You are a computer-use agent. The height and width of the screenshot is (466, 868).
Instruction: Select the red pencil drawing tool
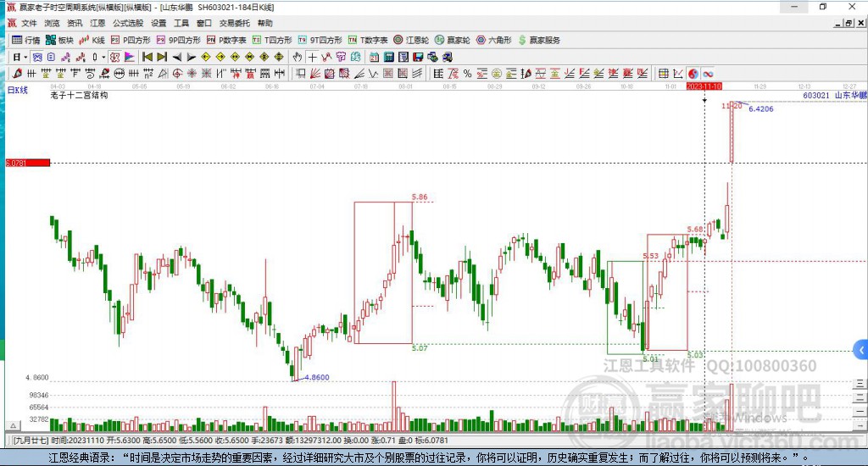[17, 74]
